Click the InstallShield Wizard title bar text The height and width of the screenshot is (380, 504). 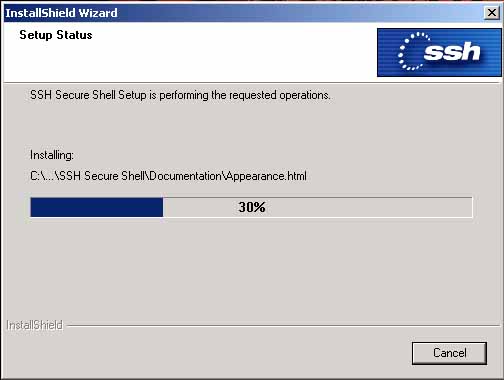click(x=61, y=13)
